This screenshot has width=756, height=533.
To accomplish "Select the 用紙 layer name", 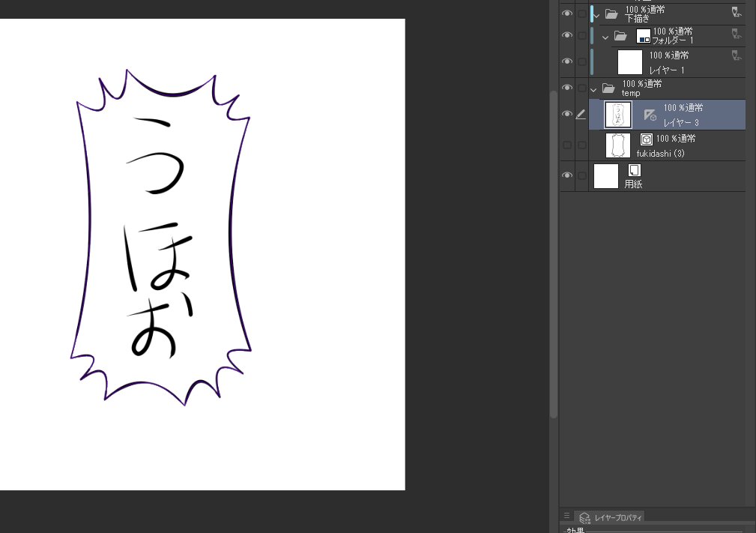I will click(x=633, y=184).
